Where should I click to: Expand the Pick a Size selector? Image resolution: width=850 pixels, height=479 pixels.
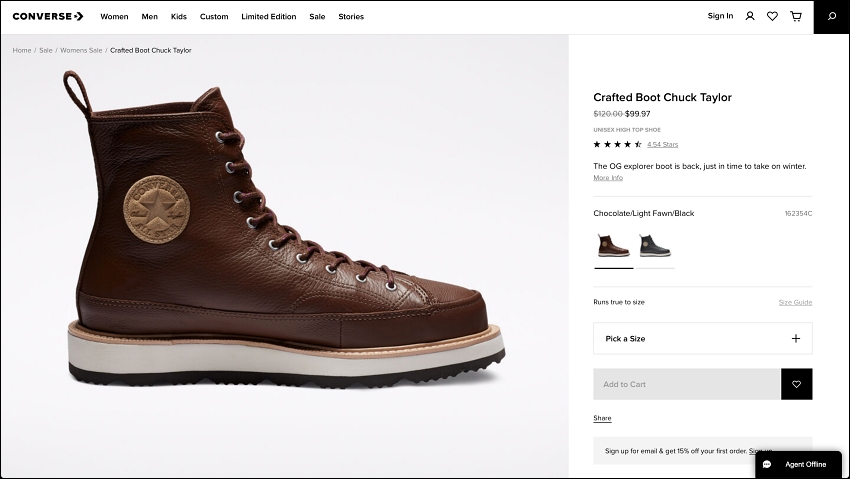pos(703,339)
